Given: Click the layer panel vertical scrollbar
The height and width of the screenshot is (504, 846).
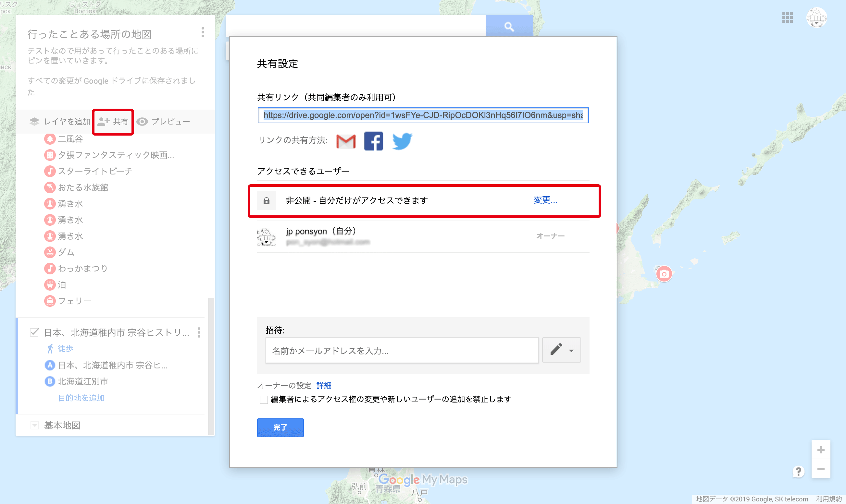Looking at the screenshot, I should [x=211, y=366].
